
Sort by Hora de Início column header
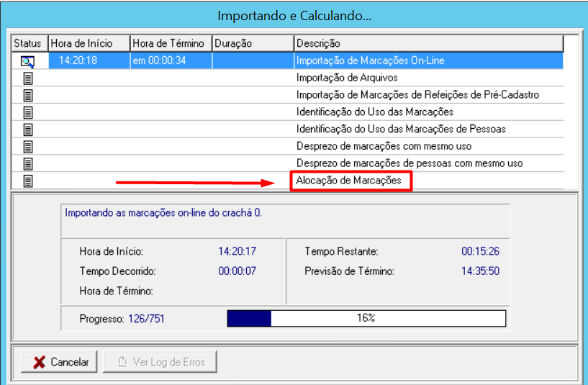click(89, 44)
